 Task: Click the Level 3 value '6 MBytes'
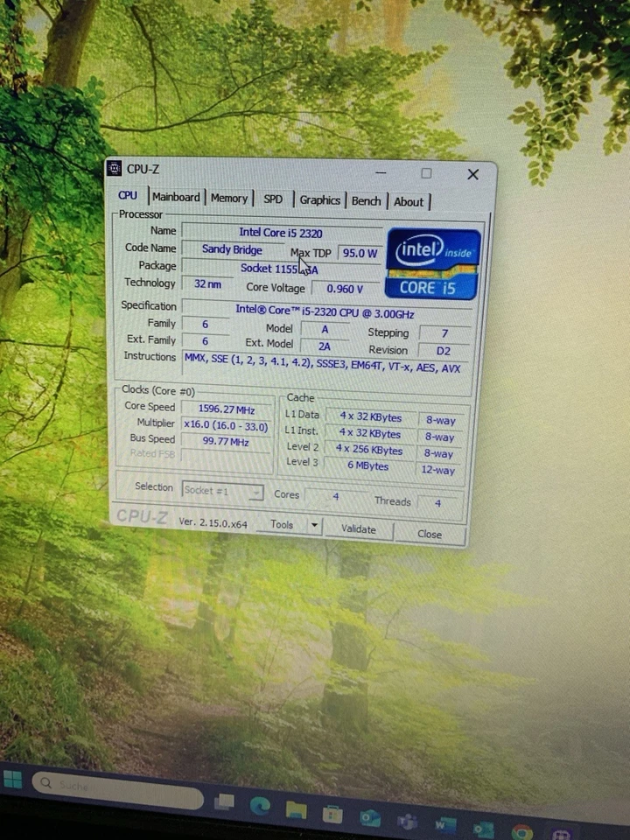tap(368, 466)
